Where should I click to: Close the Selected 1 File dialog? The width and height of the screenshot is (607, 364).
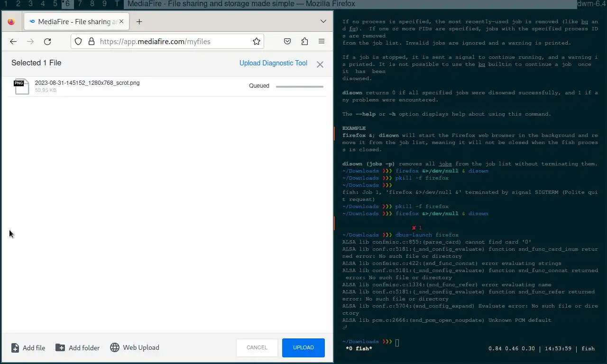[x=320, y=64]
